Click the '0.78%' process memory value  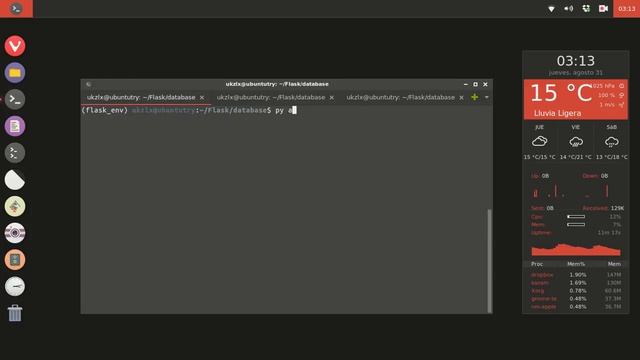tap(578, 291)
